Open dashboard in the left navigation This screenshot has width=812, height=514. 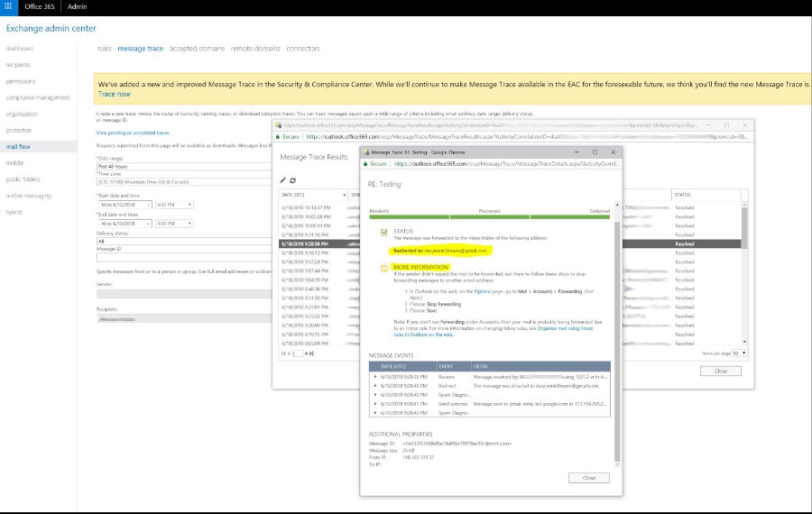(20, 48)
